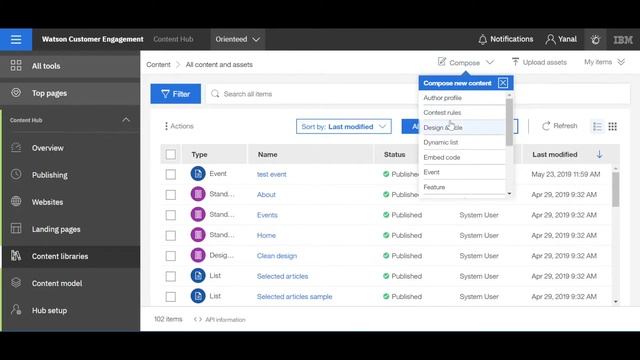Click the compose list scroll-down arrow
Viewport: 640px width, 360px height.
coord(509,193)
